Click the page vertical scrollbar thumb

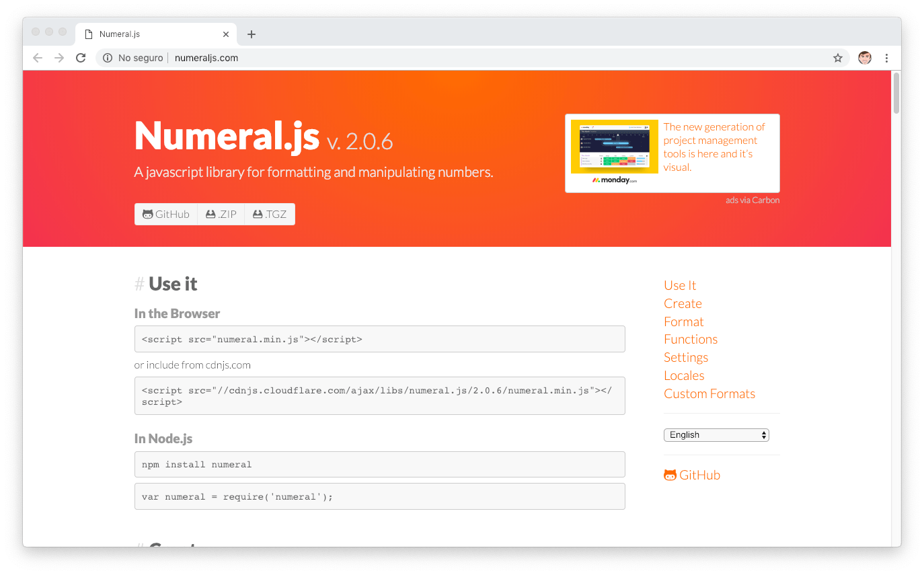(x=896, y=93)
